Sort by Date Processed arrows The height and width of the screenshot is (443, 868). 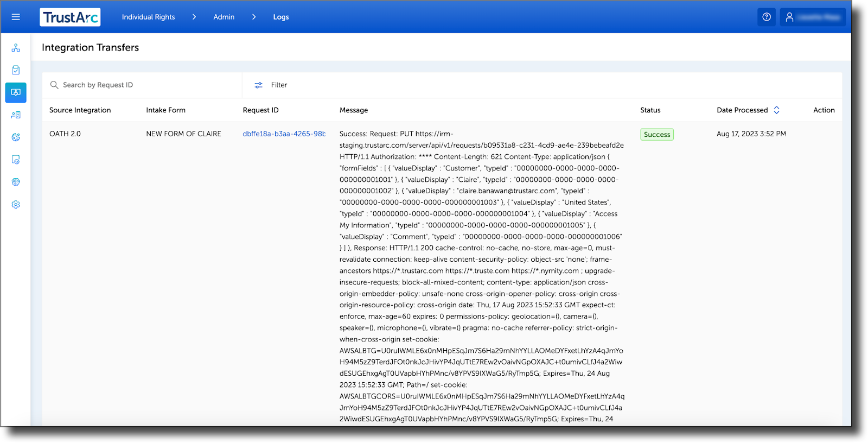(x=776, y=110)
